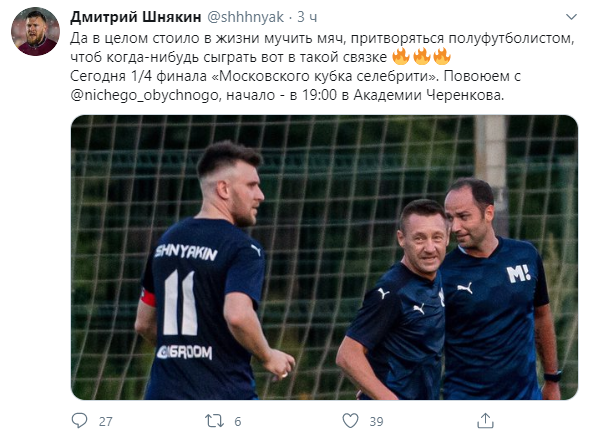
Task: Click the retweet count 6
Action: (237, 421)
